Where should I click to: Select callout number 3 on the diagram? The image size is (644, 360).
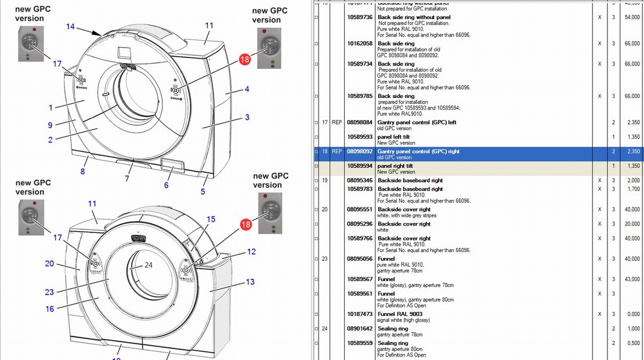(247, 118)
